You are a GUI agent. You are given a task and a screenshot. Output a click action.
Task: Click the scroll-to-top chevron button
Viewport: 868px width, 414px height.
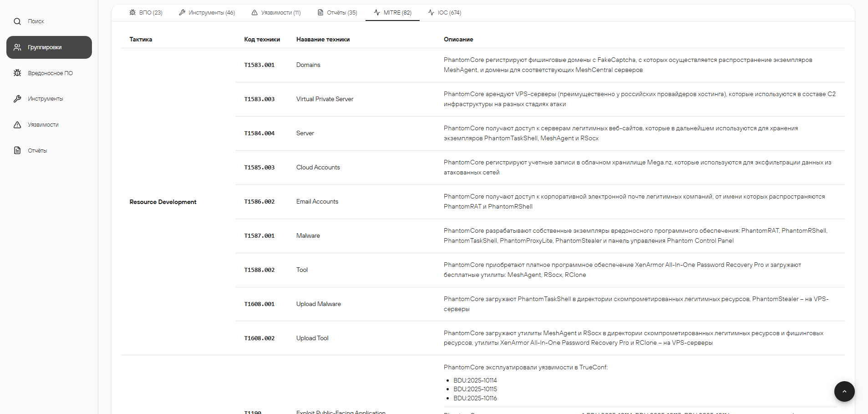[x=844, y=391]
